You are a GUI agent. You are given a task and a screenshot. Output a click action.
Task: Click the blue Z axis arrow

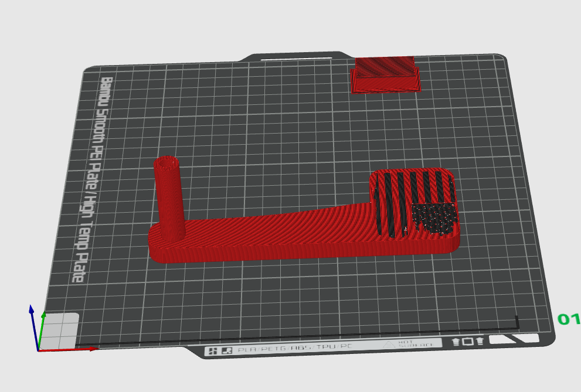point(34,327)
